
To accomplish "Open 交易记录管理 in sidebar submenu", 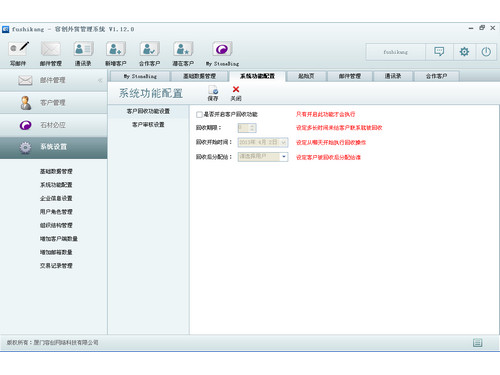I will tap(56, 266).
